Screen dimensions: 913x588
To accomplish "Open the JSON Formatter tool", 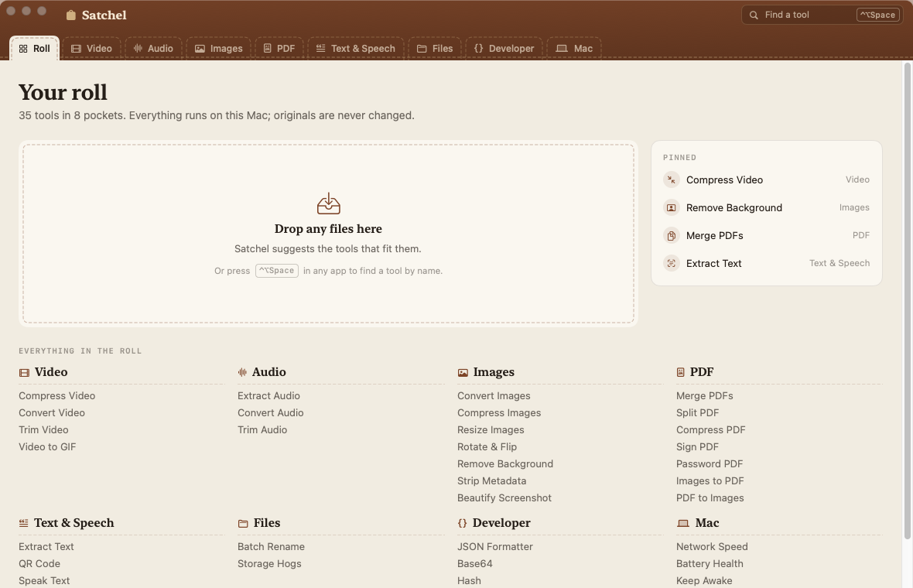I will coord(495,547).
